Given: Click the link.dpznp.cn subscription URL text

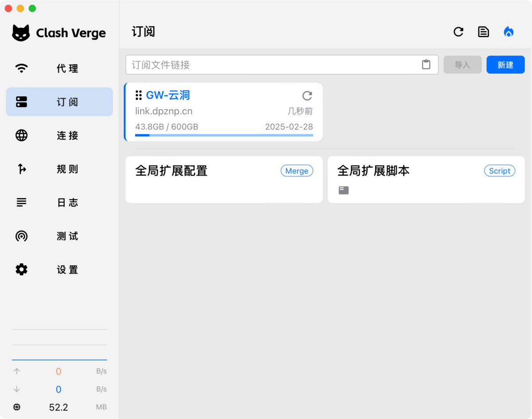Looking at the screenshot, I should pos(164,111).
